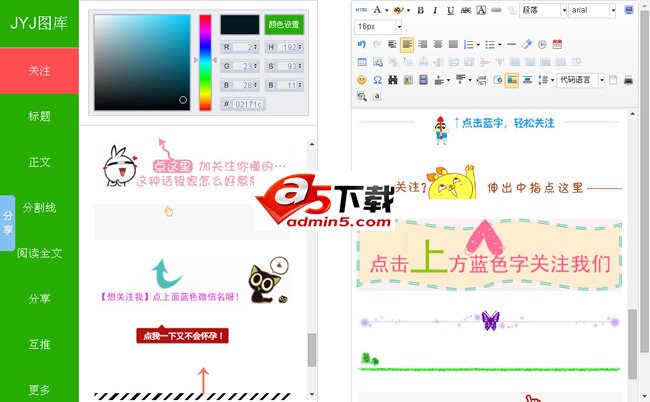
Task: Select the 分割线 sidebar tab
Action: click(x=39, y=208)
